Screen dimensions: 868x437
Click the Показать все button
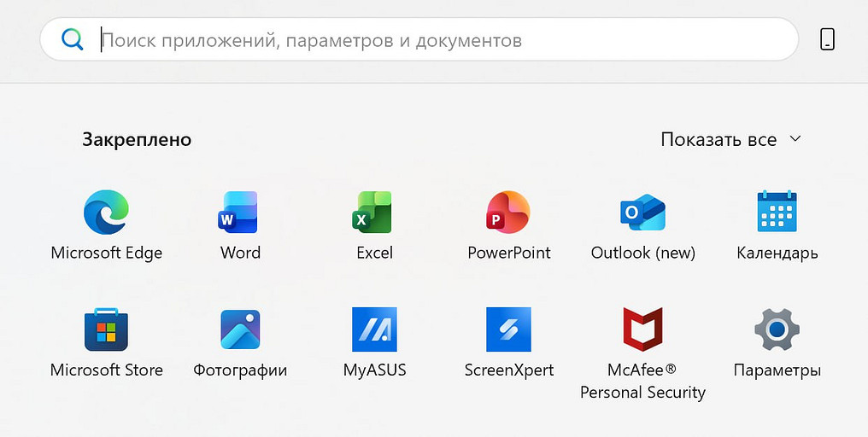click(730, 139)
